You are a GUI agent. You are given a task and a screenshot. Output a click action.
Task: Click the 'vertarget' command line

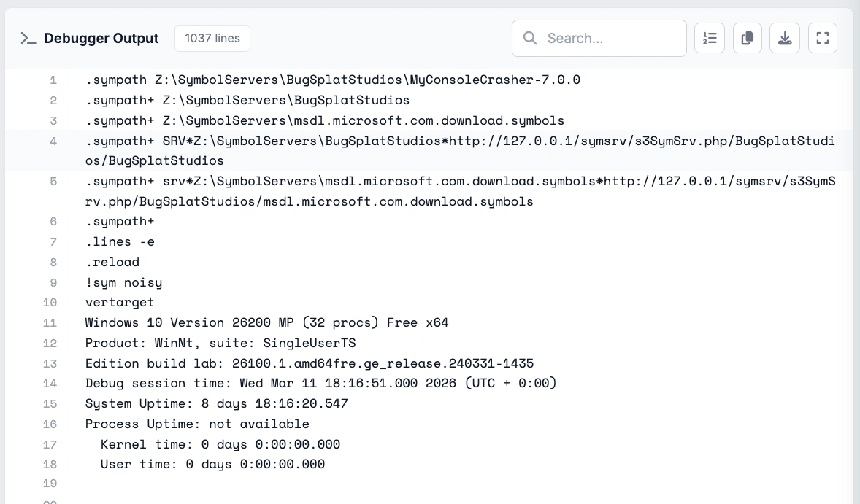120,303
